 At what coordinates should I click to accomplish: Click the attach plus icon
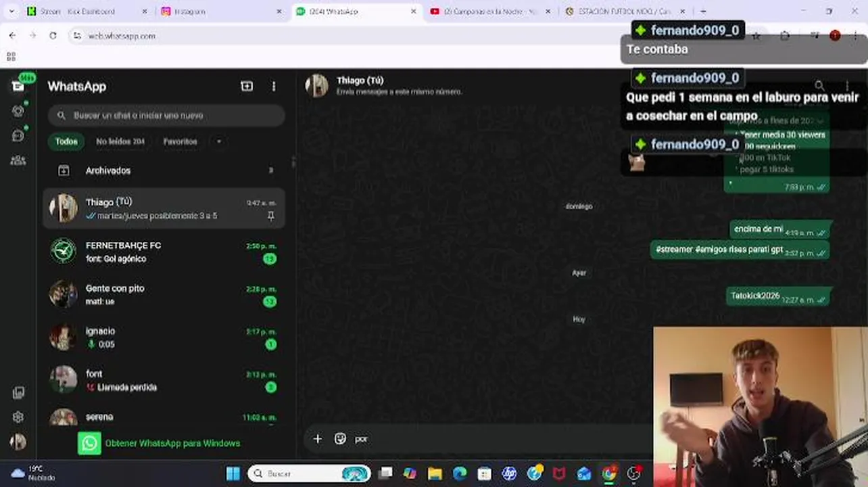click(x=318, y=439)
